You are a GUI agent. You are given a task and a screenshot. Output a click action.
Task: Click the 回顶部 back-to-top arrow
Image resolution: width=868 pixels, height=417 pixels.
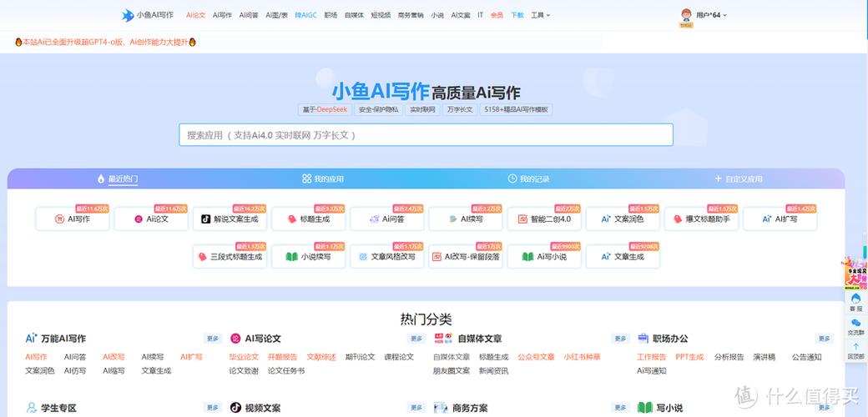pos(855,350)
